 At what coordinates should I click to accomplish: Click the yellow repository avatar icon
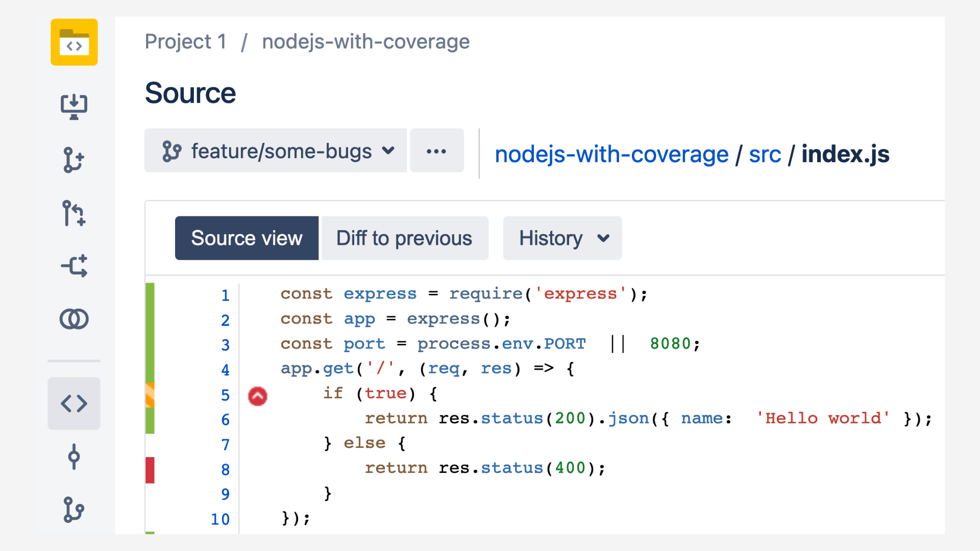click(x=74, y=42)
